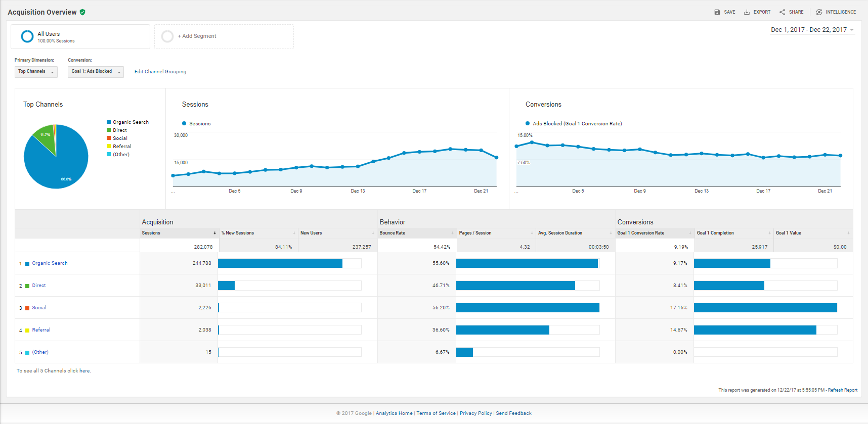Viewport: 868px width, 424px height.
Task: Expand the date range picker
Action: [x=812, y=30]
